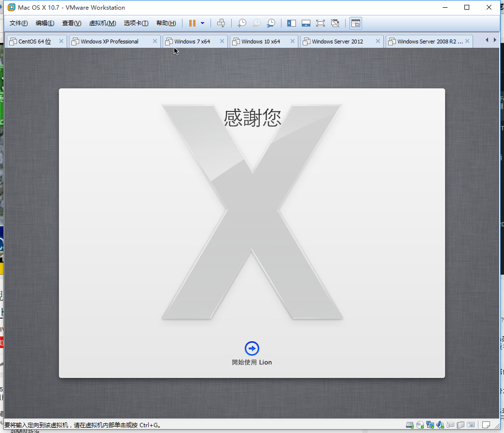Image resolution: width=504 pixels, height=433 pixels.
Task: Click the keyboard and mouse USB device icon
Action: pos(450,425)
